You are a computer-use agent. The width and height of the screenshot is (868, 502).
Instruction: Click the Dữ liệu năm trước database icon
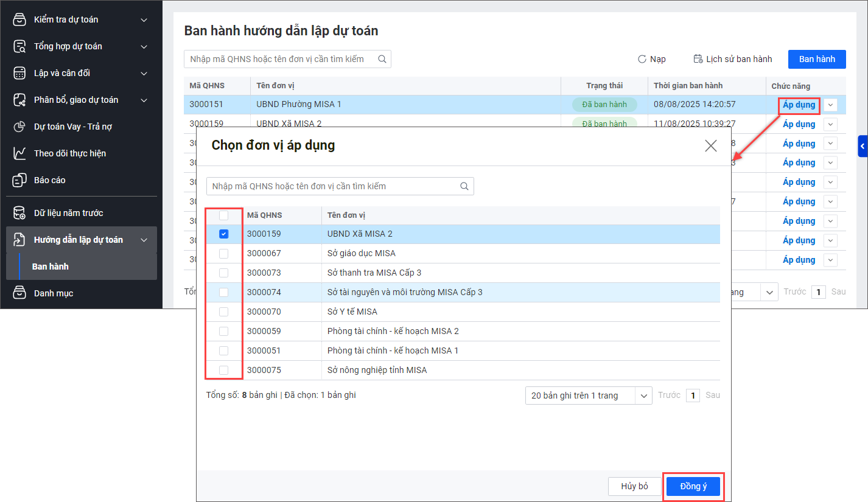coord(19,213)
